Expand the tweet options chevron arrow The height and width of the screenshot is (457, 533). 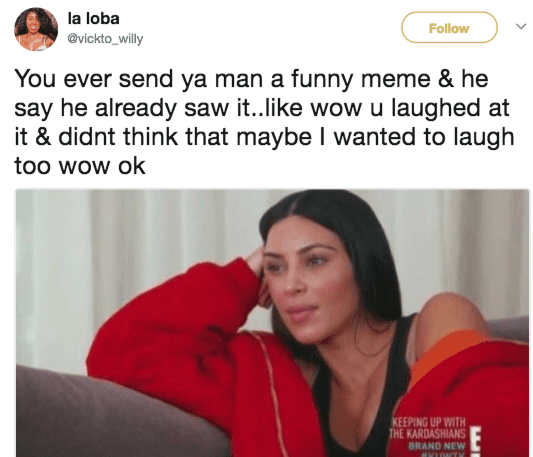[x=521, y=27]
